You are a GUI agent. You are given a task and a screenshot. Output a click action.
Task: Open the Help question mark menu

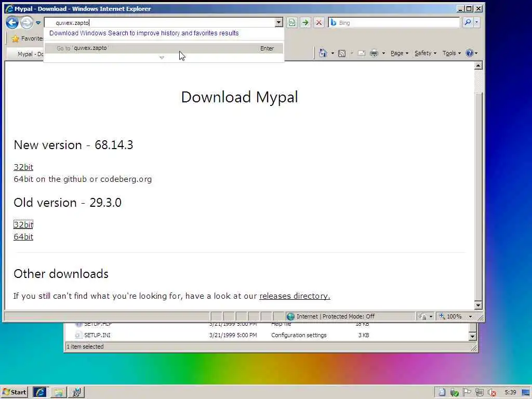[472, 54]
